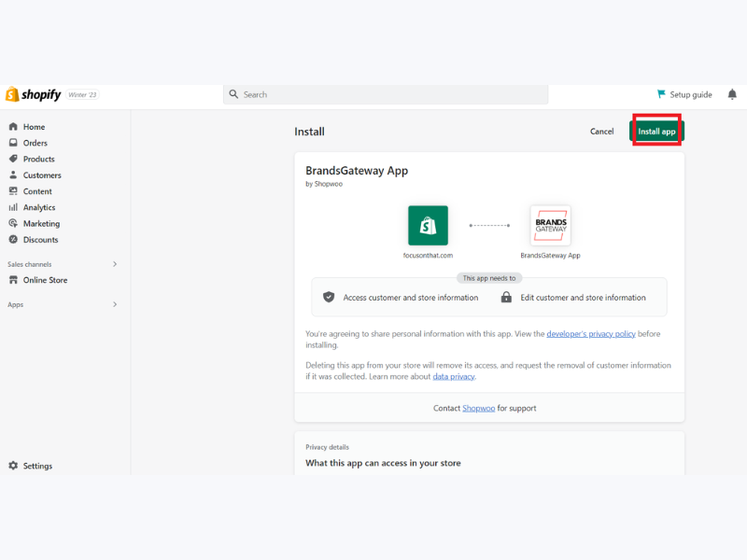Click the Install app button

point(656,132)
